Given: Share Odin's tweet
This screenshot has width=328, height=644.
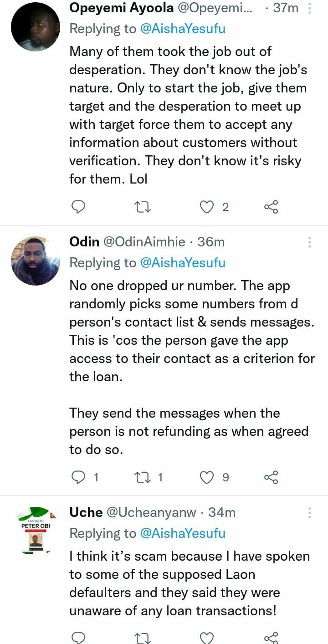Looking at the screenshot, I should pos(271,477).
